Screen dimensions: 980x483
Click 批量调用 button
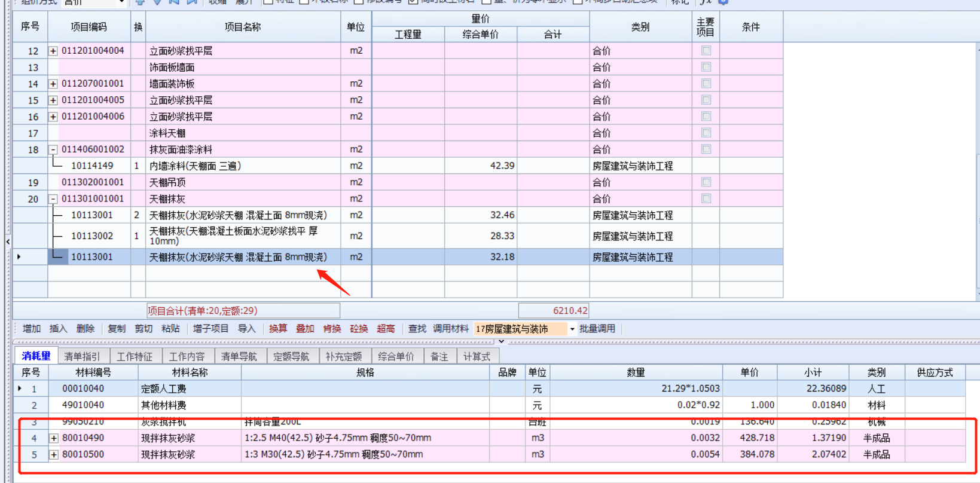pos(597,329)
